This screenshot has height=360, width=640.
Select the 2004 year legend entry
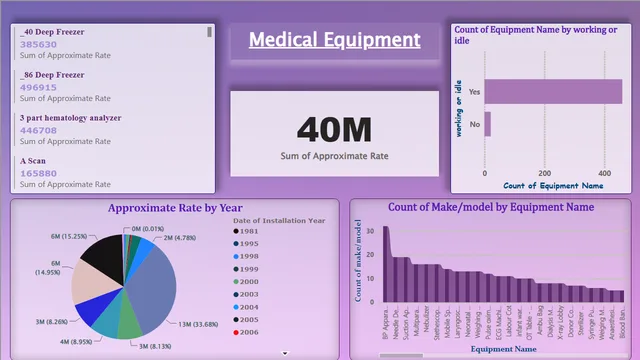[x=246, y=307]
